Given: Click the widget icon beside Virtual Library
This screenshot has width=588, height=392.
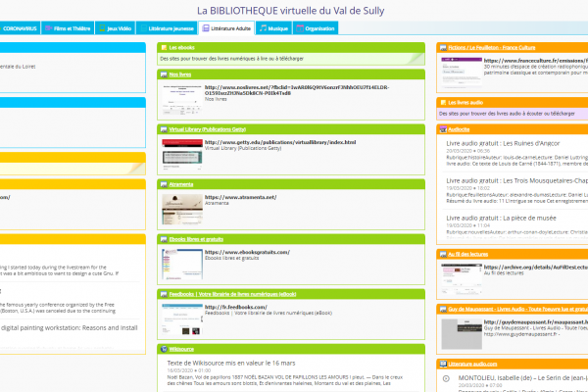Looking at the screenshot, I should coord(164,129).
